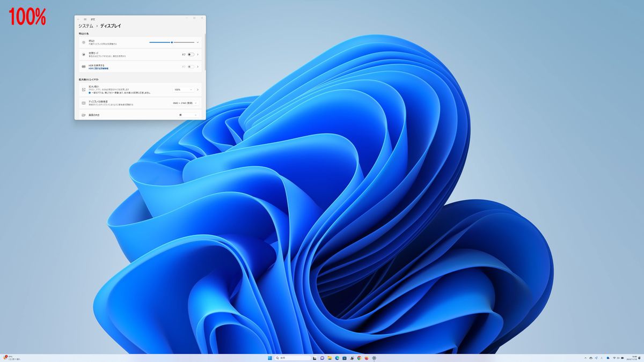Viewport: 644px width, 362px height.
Task: Click the brightness sun icon
Action: click(83, 42)
